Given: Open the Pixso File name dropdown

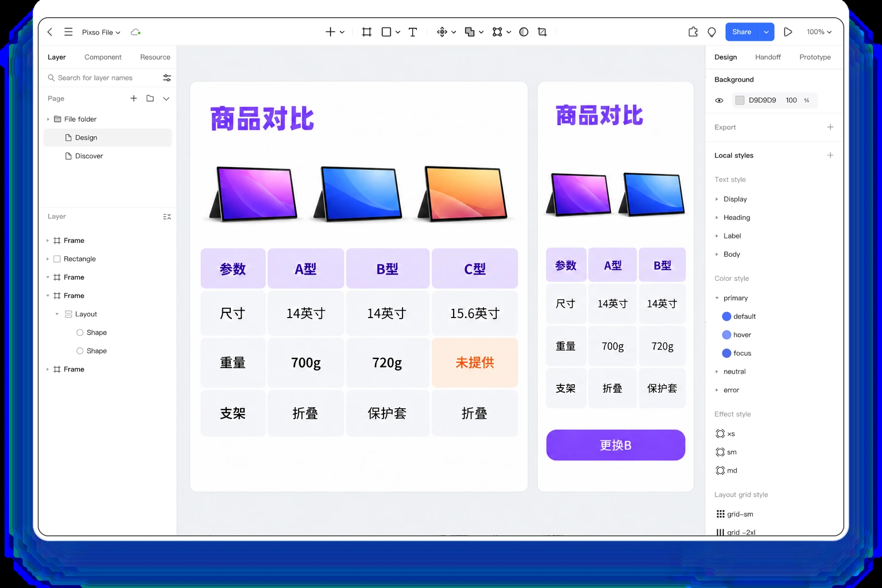Looking at the screenshot, I should [x=101, y=32].
